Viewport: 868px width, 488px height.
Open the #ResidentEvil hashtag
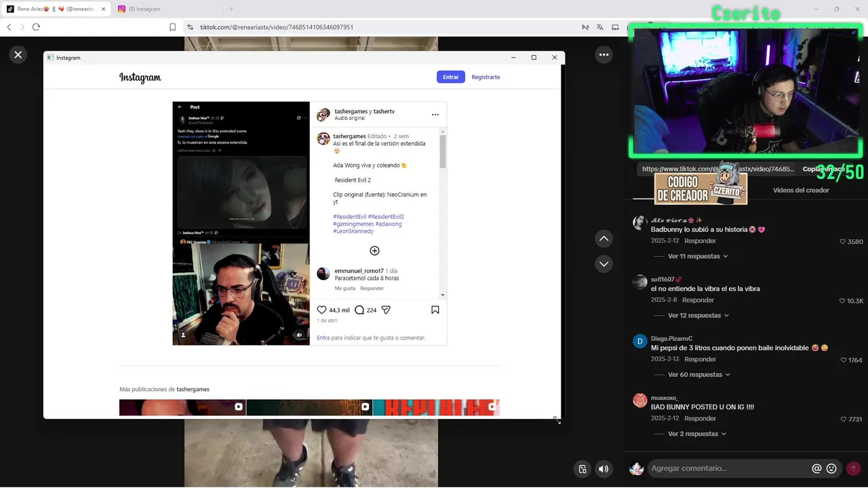[x=349, y=217]
